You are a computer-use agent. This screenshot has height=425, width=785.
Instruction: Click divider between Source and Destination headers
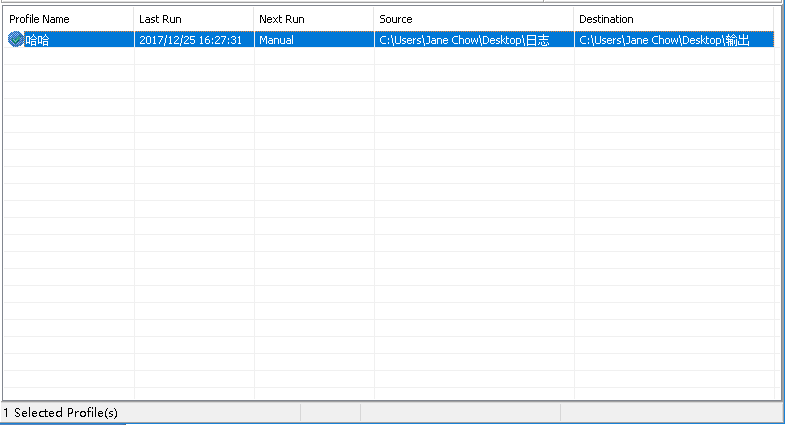pos(574,19)
